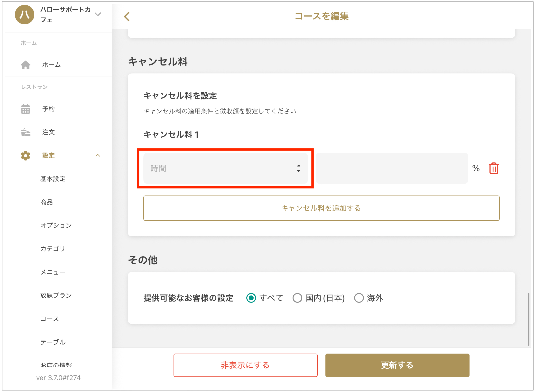535x392 pixels.
Task: Go to the 放題プラン menu item
Action: pos(56,295)
